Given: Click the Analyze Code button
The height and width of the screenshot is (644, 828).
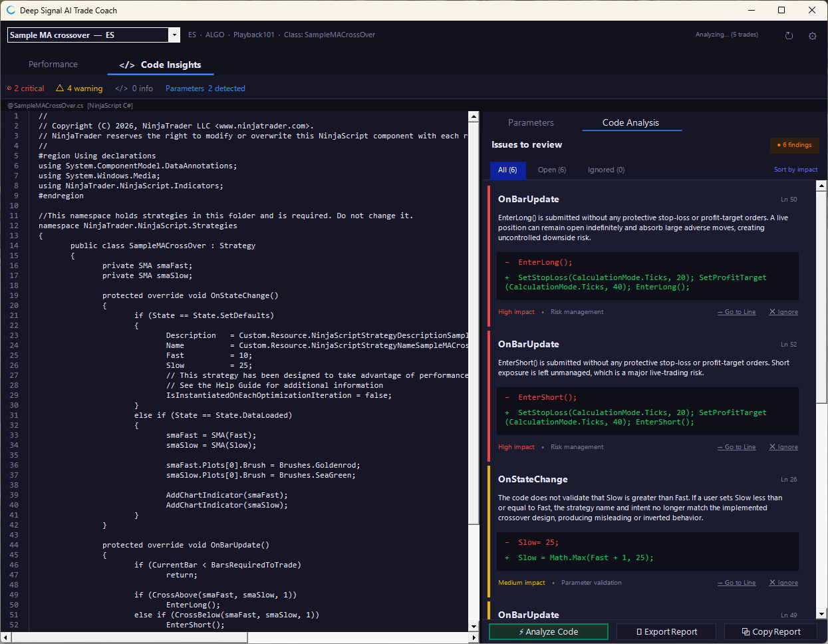Looking at the screenshot, I should pyautogui.click(x=549, y=632).
